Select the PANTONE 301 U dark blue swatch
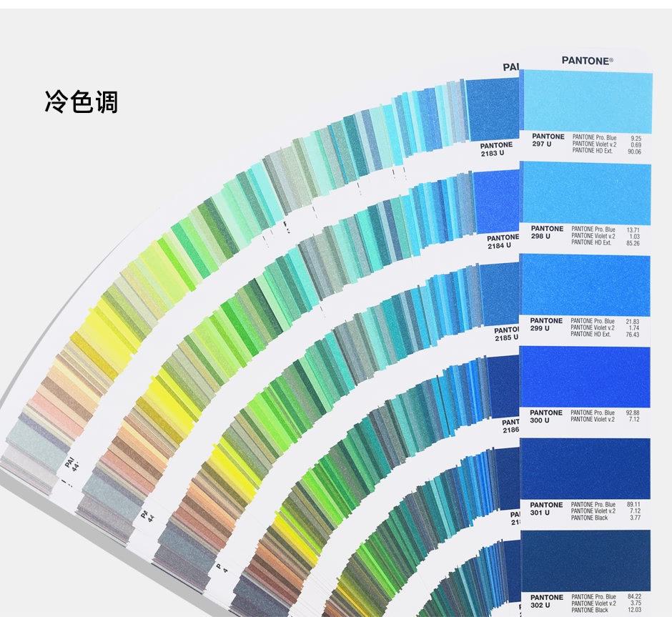The width and height of the screenshot is (672, 617). tap(586, 468)
